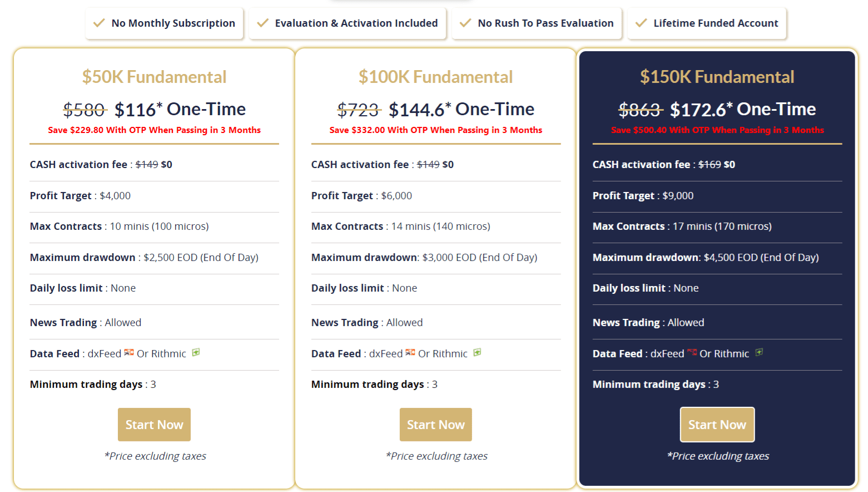This screenshot has height=492, width=868.
Task: Select the $100K Fundamental plan title
Action: [435, 77]
